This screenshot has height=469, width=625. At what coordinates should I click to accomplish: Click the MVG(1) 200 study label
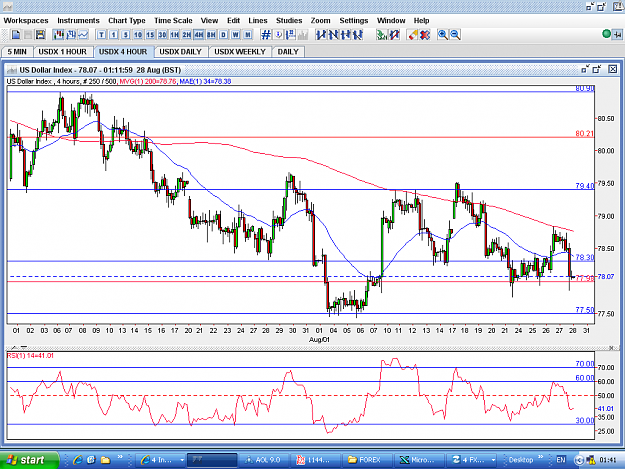148,81
